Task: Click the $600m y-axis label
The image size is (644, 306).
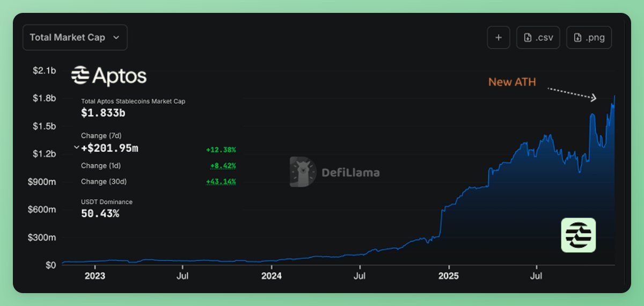Action: click(x=42, y=210)
